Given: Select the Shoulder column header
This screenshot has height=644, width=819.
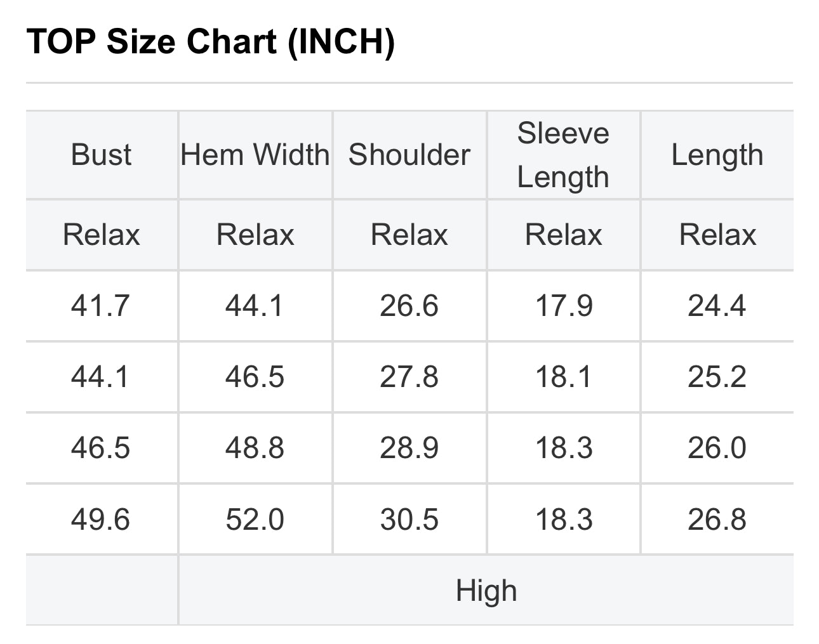Looking at the screenshot, I should [x=409, y=155].
